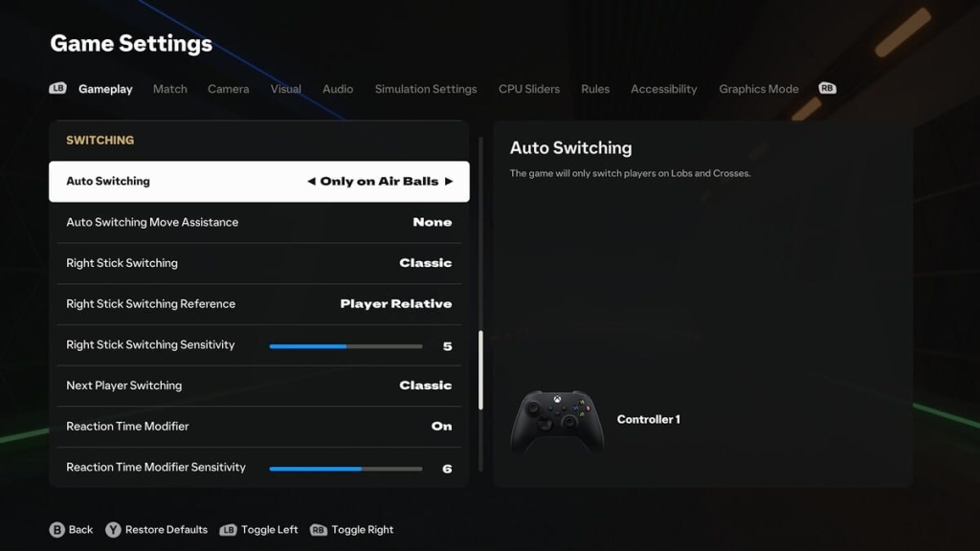Click the right arrow next to Only on Air Balls

pyautogui.click(x=448, y=181)
